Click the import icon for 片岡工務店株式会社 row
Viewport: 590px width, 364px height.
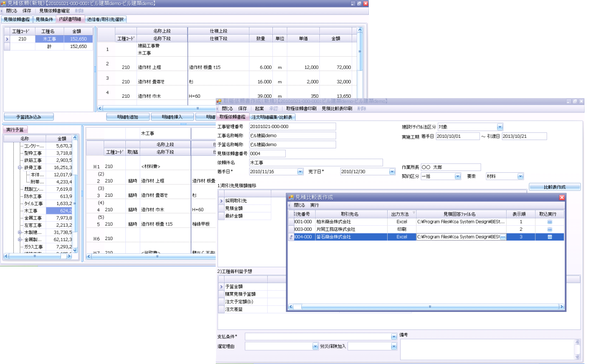pos(549,229)
